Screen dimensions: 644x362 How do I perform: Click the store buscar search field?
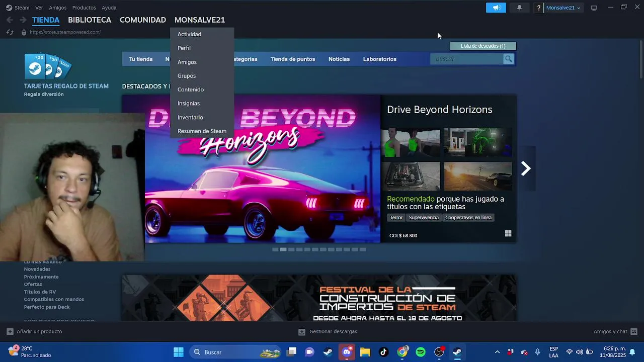pyautogui.click(x=467, y=59)
